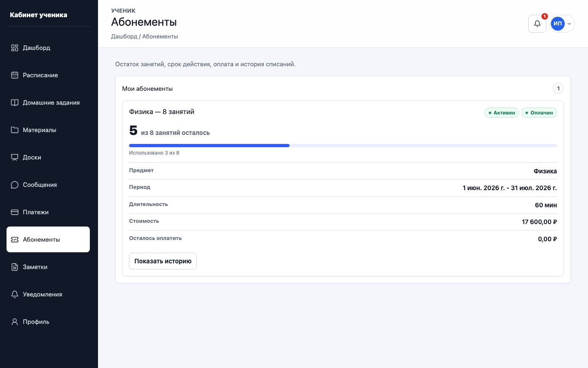The width and height of the screenshot is (588, 368).
Task: Click the Заметки document icon
Action: pos(15,267)
